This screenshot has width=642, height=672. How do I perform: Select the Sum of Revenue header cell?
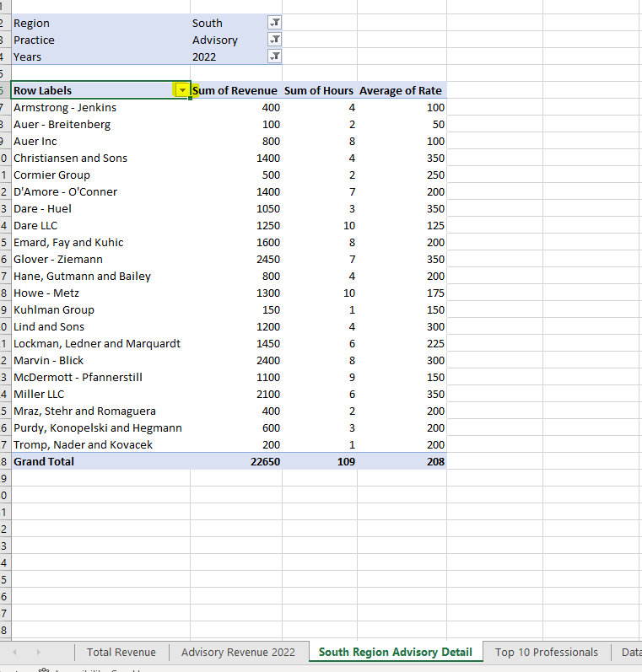click(x=235, y=90)
